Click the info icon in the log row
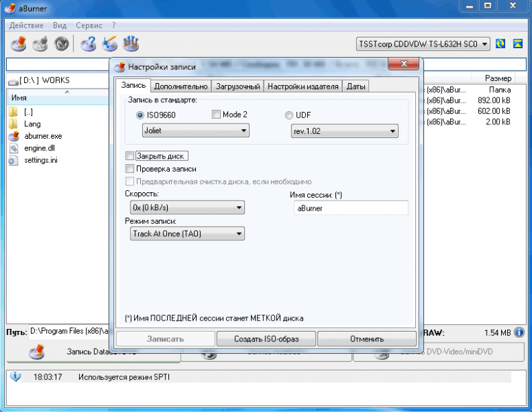 point(15,376)
